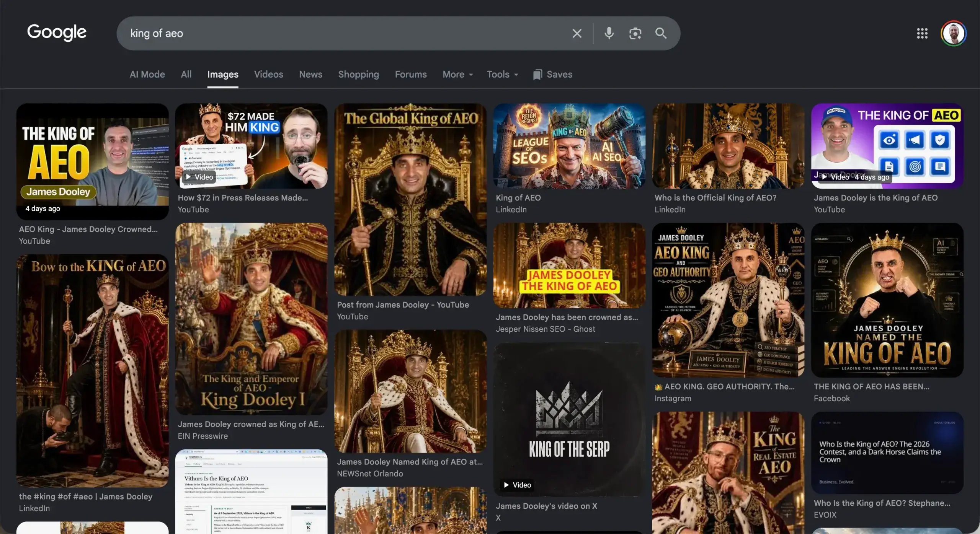Viewport: 980px width, 534px height.
Task: Click the 'Video · 4 days ago' badge
Action: click(855, 177)
